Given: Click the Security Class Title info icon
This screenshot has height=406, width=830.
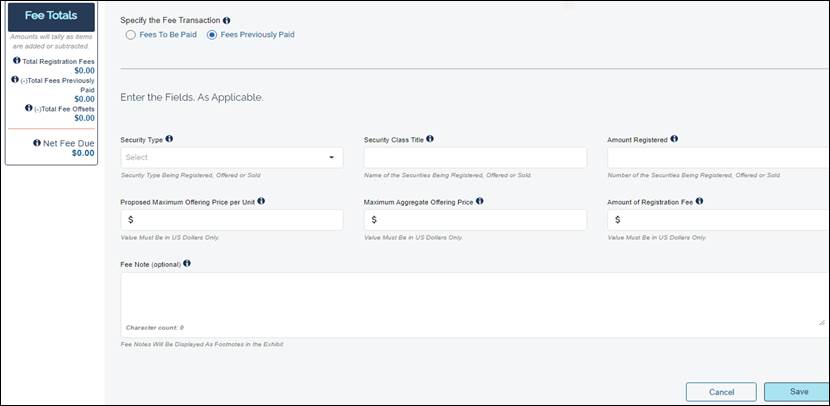Looking at the screenshot, I should point(430,139).
